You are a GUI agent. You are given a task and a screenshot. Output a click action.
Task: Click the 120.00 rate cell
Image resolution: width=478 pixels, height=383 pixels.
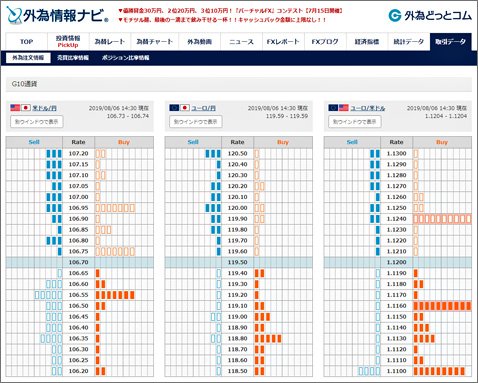237,208
